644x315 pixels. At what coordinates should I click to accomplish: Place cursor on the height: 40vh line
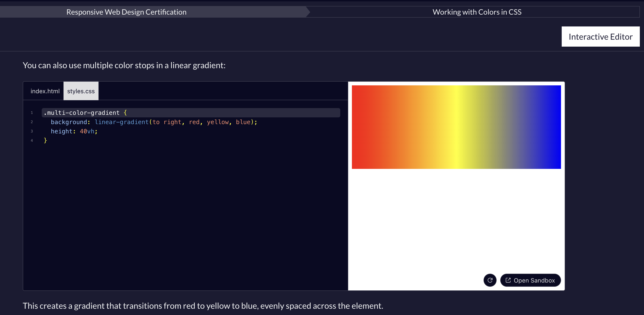pyautogui.click(x=74, y=131)
